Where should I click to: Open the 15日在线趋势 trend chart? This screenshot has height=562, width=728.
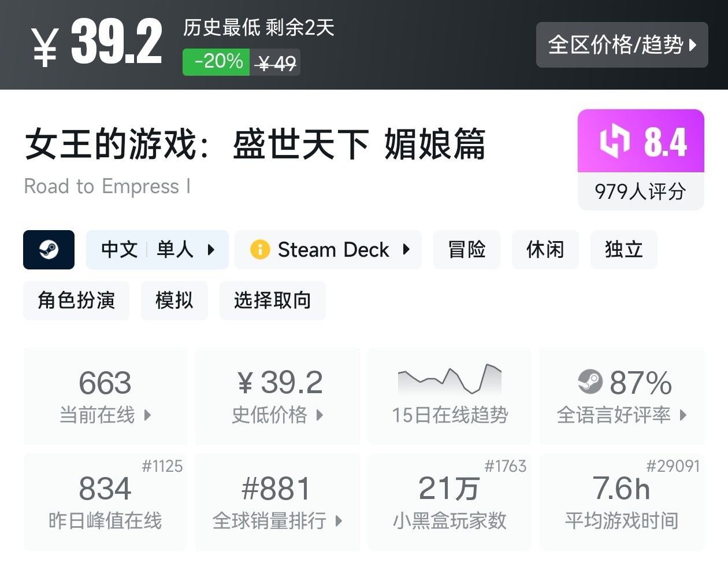450,396
